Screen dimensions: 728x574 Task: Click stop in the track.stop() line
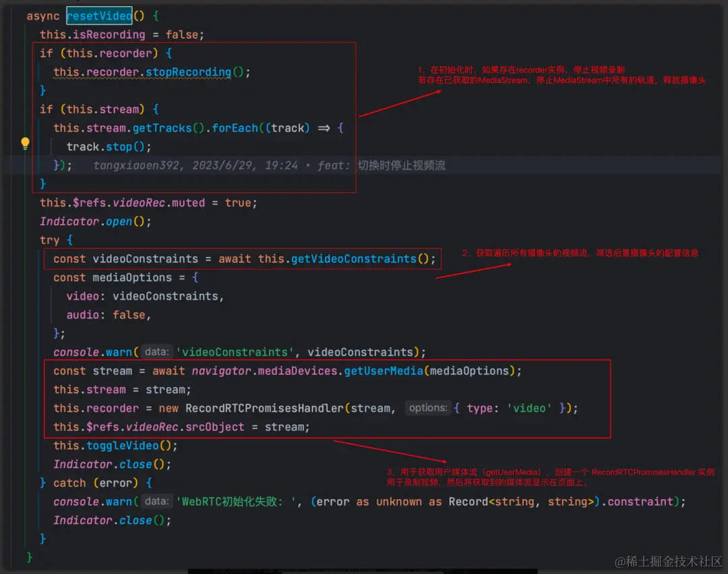[x=119, y=147]
